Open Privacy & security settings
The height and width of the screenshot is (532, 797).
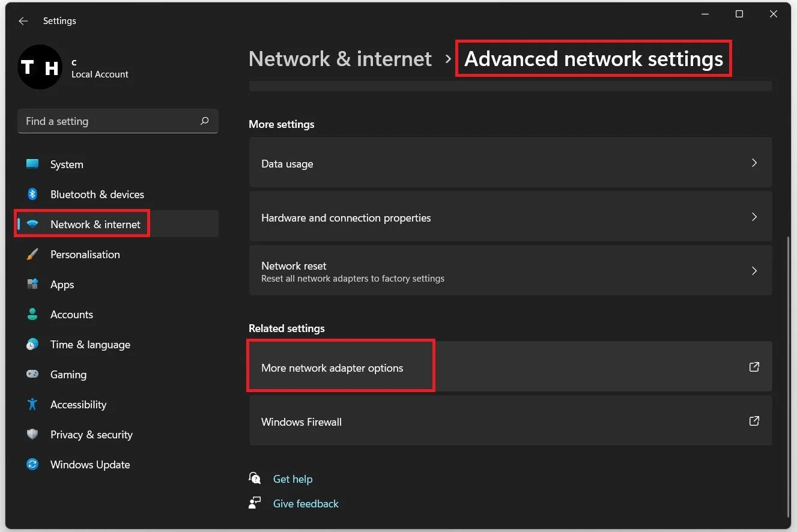coord(118,435)
